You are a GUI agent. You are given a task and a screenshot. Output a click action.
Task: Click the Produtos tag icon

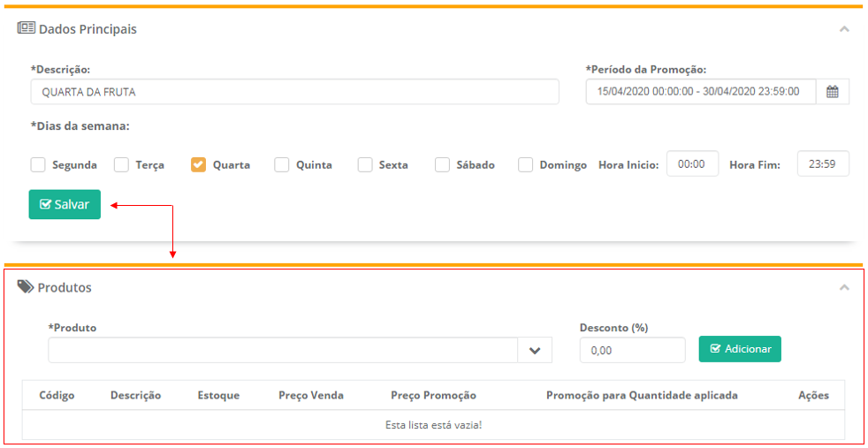tap(26, 287)
